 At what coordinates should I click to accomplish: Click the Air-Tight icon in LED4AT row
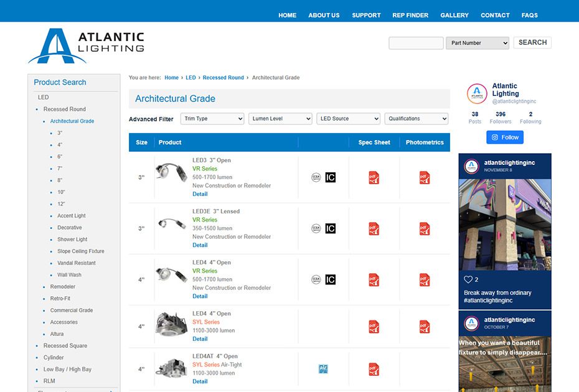323,369
